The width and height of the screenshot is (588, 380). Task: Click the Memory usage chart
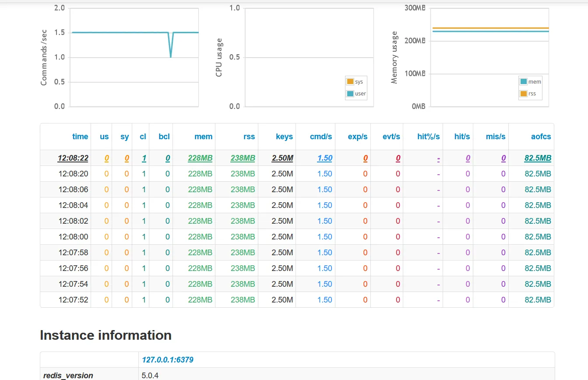coord(489,57)
